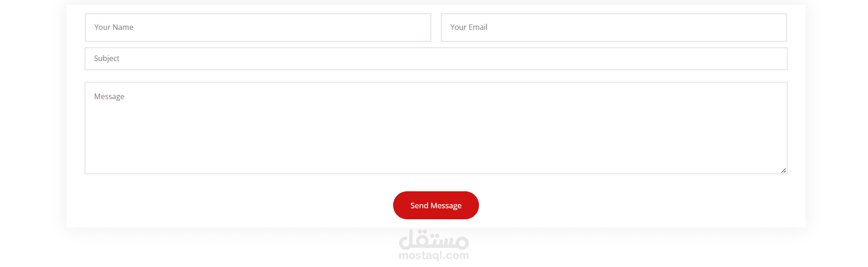
Task: Select the Subject field
Action: click(436, 59)
